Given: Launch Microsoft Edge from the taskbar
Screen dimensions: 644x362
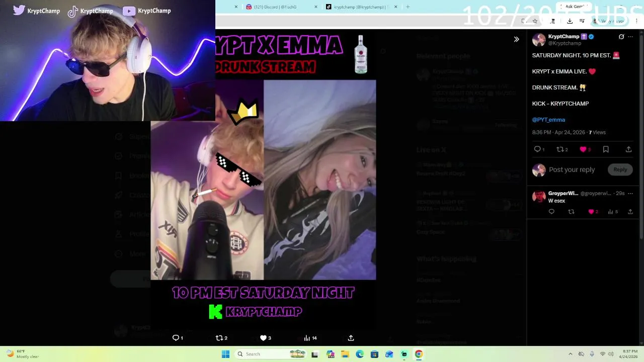Looking at the screenshot, I should (360, 354).
